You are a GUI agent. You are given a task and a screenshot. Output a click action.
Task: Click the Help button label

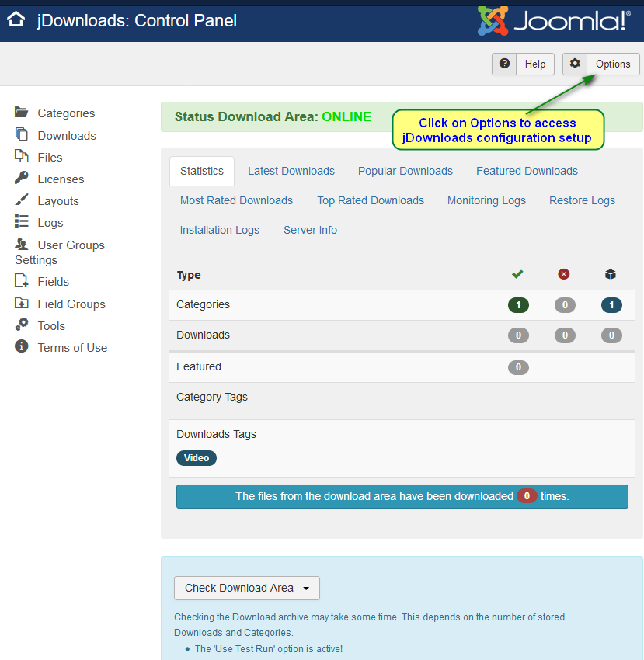[535, 64]
